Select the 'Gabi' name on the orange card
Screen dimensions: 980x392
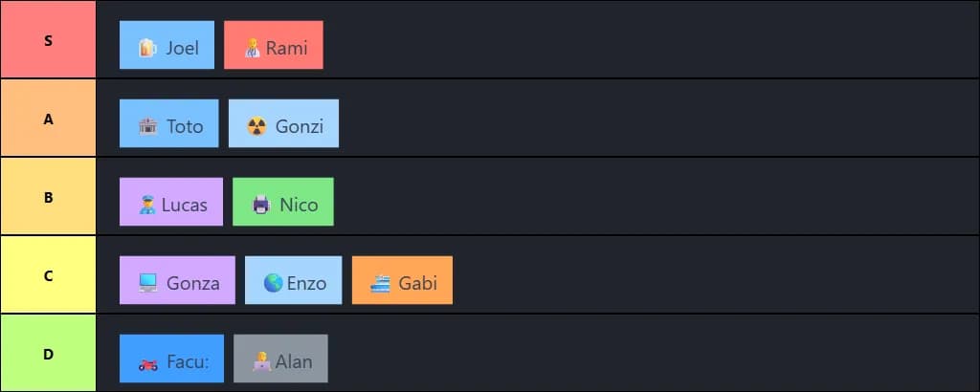pyautogui.click(x=418, y=283)
